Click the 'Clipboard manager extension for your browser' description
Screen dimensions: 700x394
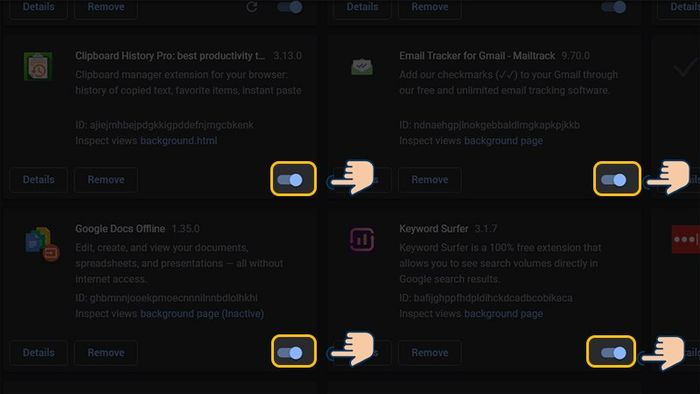[188, 83]
